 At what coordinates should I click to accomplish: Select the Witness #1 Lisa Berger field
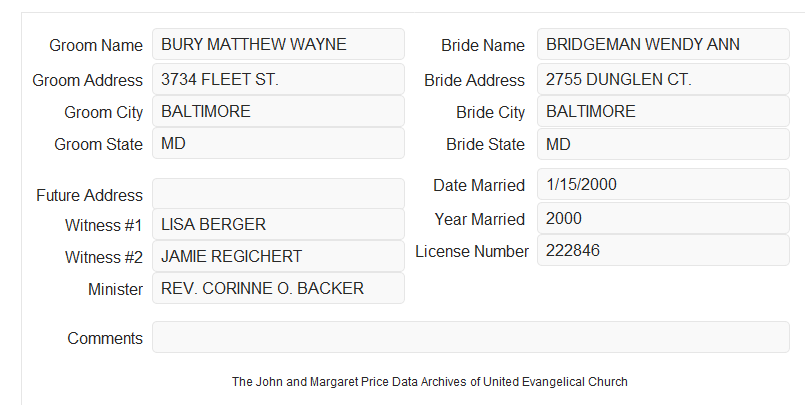pyautogui.click(x=278, y=224)
